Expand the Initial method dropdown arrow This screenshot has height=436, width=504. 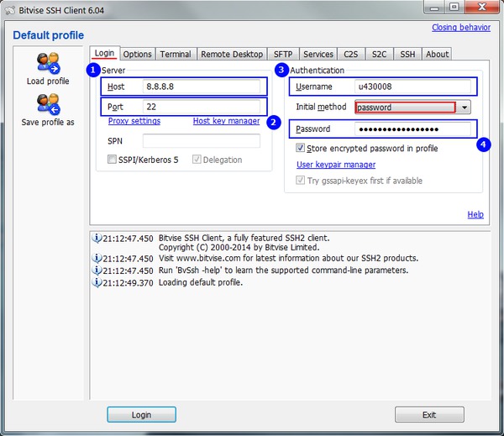tap(464, 108)
